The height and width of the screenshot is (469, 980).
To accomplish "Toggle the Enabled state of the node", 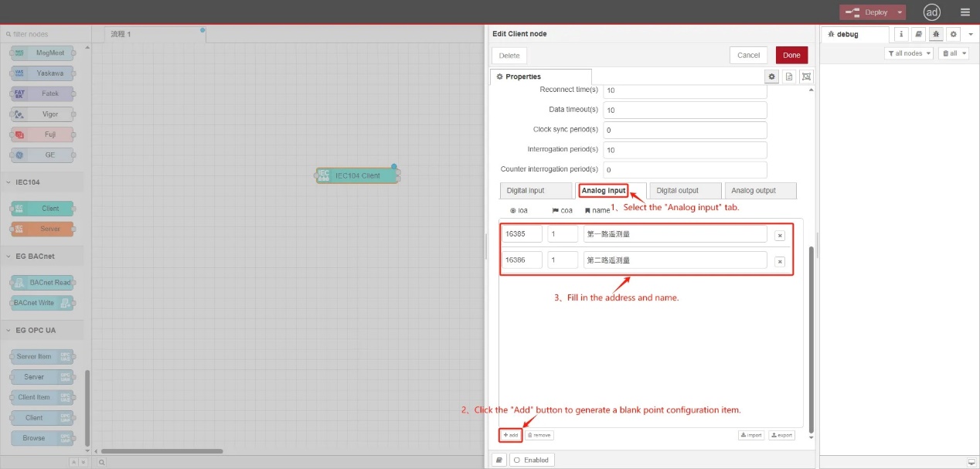I will 531,460.
